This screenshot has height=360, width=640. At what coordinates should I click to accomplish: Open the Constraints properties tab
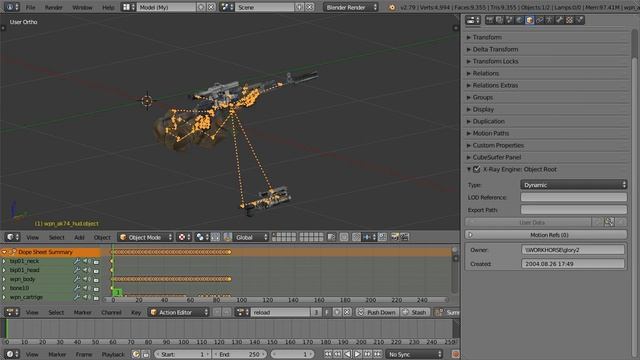click(540, 20)
